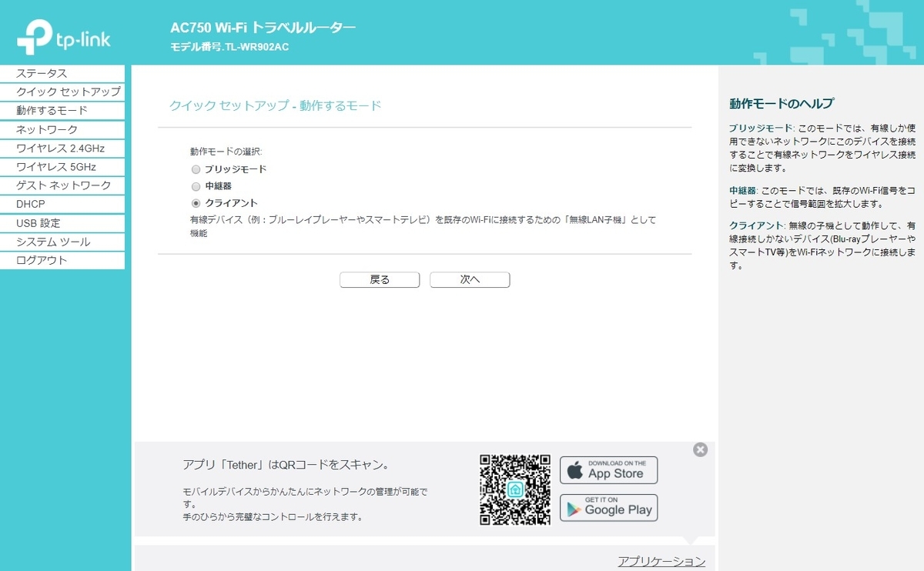Screen dimensions: 924x571
Task: Open クイック セットアップ from the sidebar
Action: [x=62, y=92]
